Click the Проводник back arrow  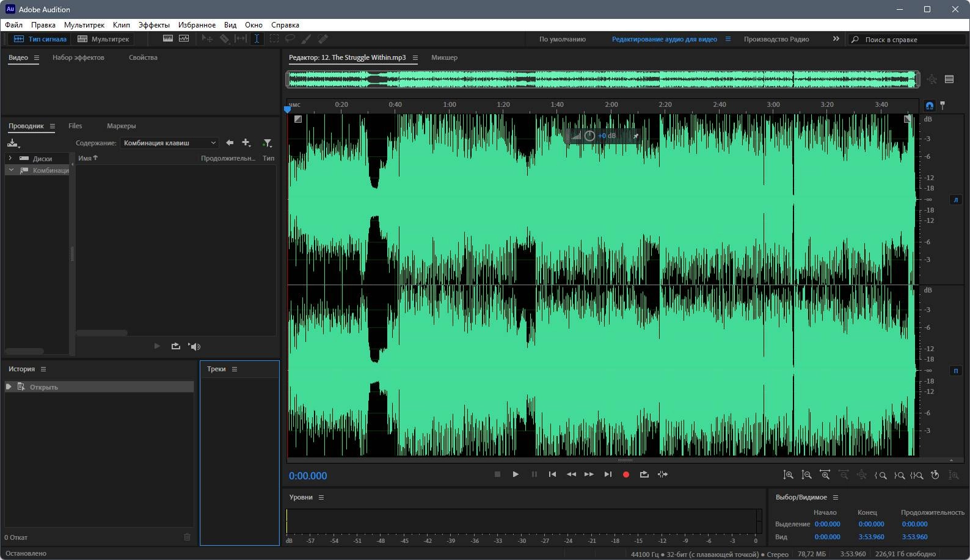230,143
